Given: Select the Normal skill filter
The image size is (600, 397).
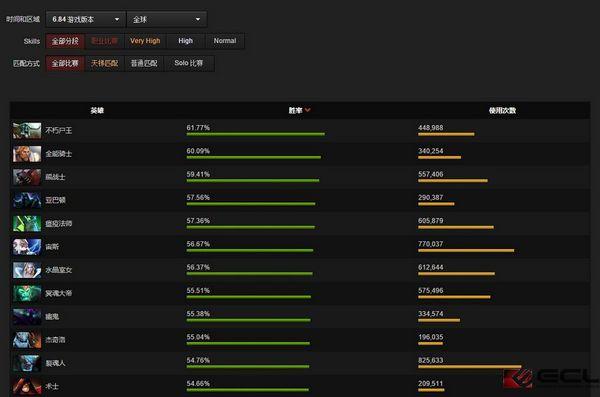Looking at the screenshot, I should click(225, 41).
